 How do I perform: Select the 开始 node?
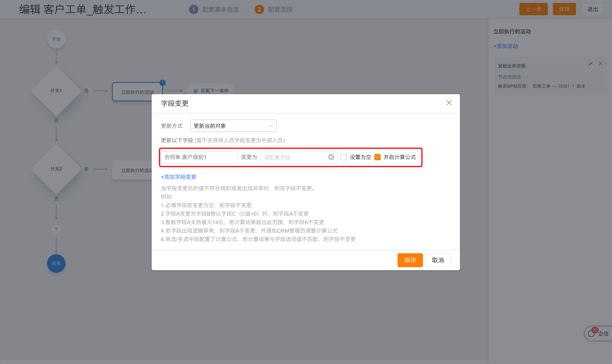click(x=56, y=39)
